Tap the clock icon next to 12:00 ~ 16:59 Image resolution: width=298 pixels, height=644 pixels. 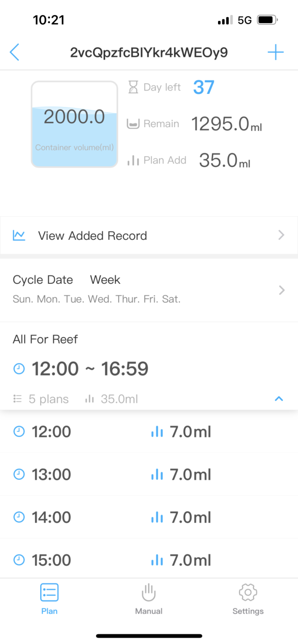19,369
